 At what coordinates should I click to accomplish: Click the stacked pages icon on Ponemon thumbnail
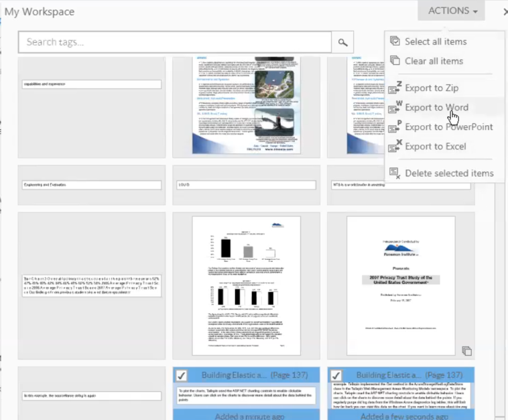(467, 351)
